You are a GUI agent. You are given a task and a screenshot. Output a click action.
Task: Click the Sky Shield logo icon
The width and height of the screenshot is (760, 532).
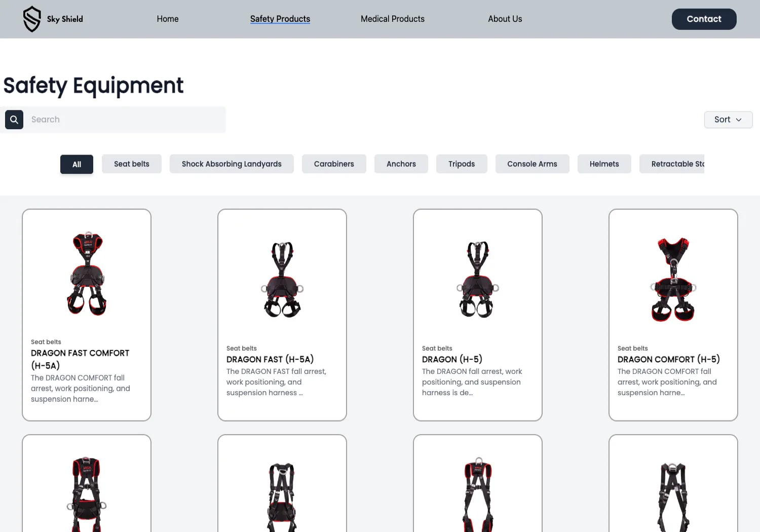click(x=32, y=19)
